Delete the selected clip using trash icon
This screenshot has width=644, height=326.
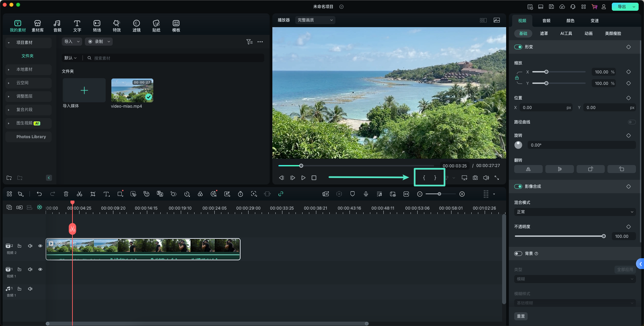pyautogui.click(x=66, y=194)
